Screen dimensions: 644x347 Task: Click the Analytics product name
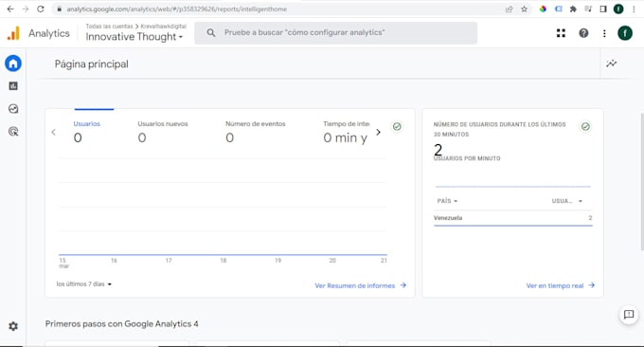coord(49,33)
